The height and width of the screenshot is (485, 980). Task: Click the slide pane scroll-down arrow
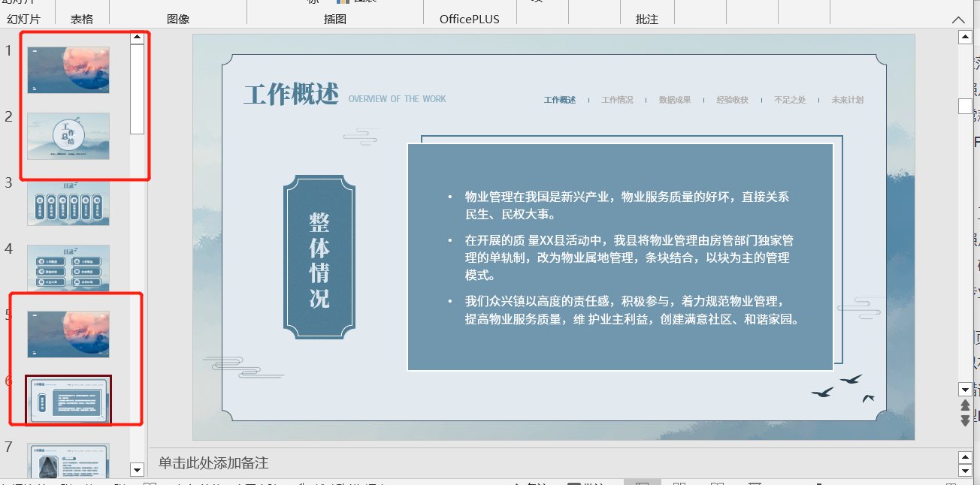pyautogui.click(x=137, y=470)
